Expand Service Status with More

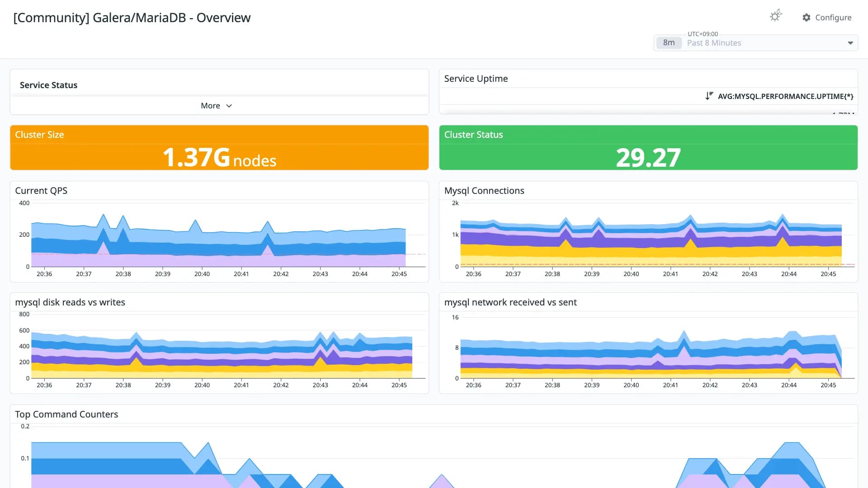coord(217,106)
